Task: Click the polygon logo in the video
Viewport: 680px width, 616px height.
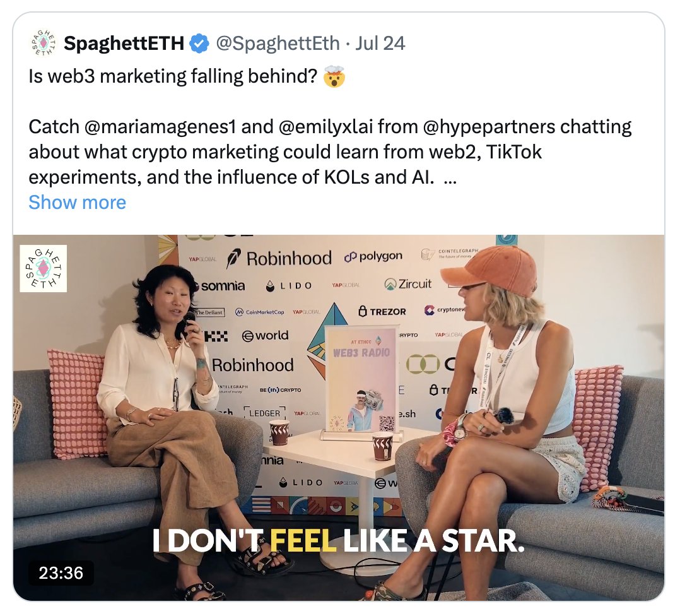Action: tap(373, 256)
